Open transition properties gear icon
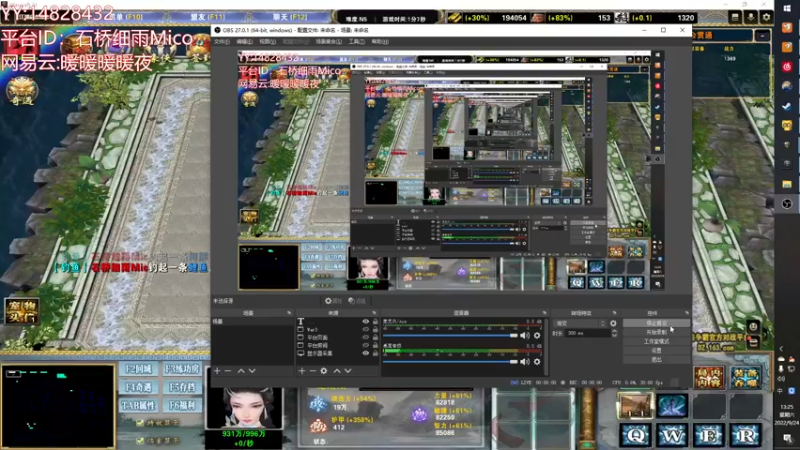 (613, 323)
